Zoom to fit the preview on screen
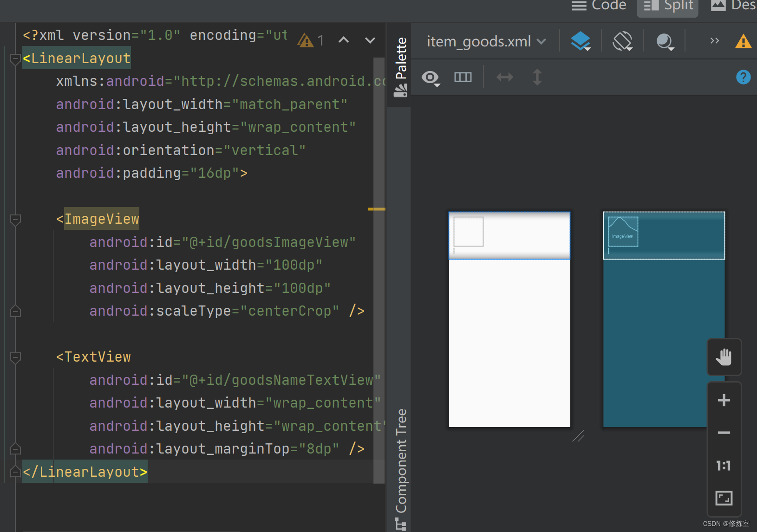This screenshot has width=757, height=532. [x=724, y=498]
